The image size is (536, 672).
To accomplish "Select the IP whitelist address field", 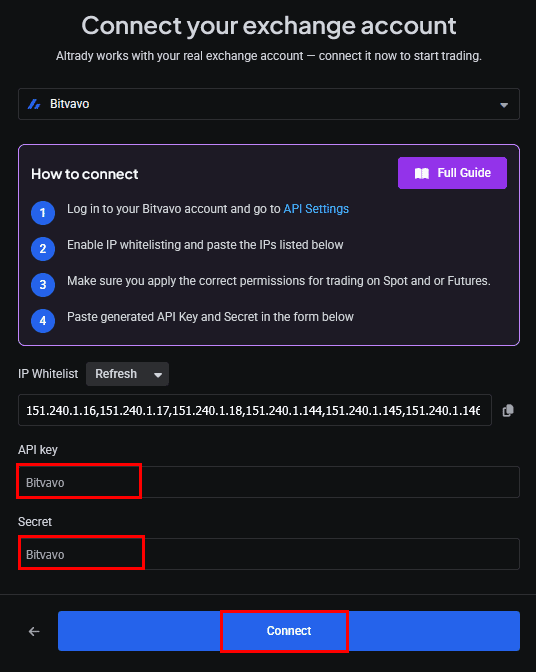I will tap(255, 410).
